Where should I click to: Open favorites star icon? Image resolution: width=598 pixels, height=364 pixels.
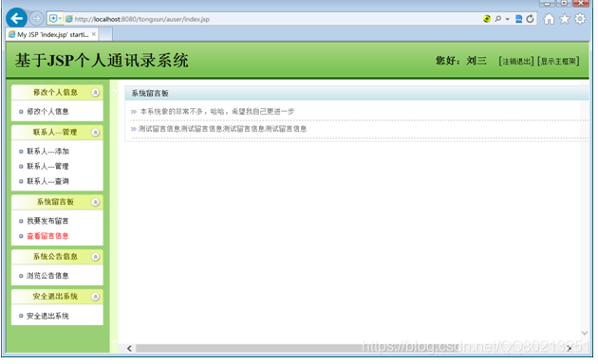[565, 19]
